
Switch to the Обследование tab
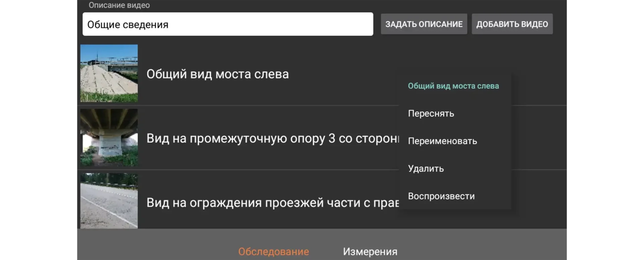click(274, 252)
